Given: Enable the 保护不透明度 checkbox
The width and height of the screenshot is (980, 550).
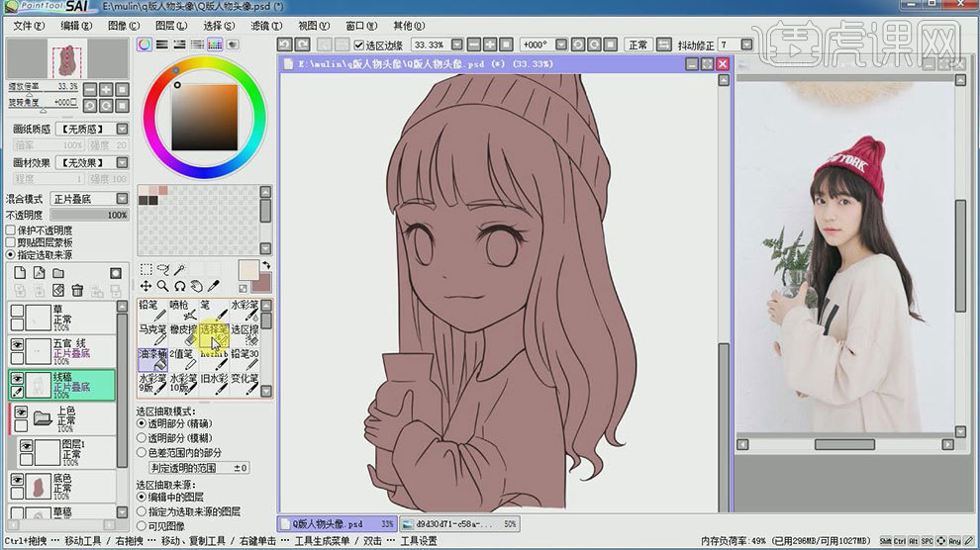Looking at the screenshot, I should click(11, 229).
